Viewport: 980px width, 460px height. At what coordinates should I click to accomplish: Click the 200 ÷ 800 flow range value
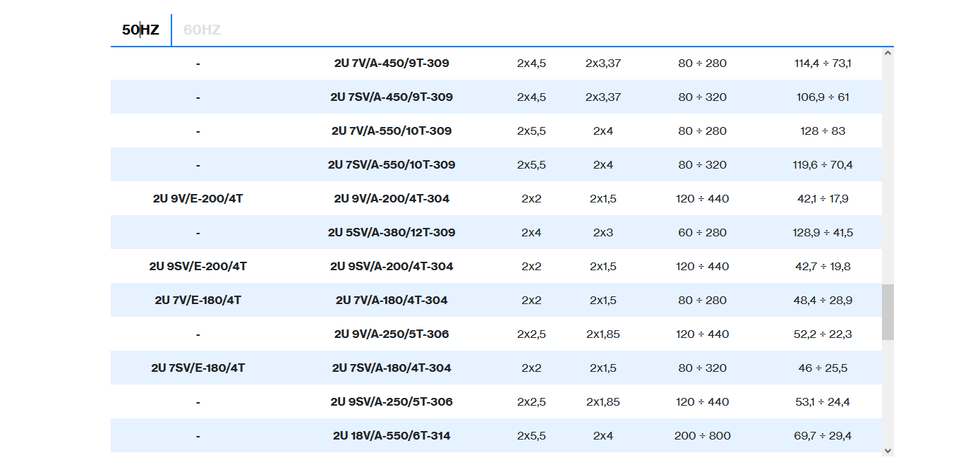[x=702, y=435]
